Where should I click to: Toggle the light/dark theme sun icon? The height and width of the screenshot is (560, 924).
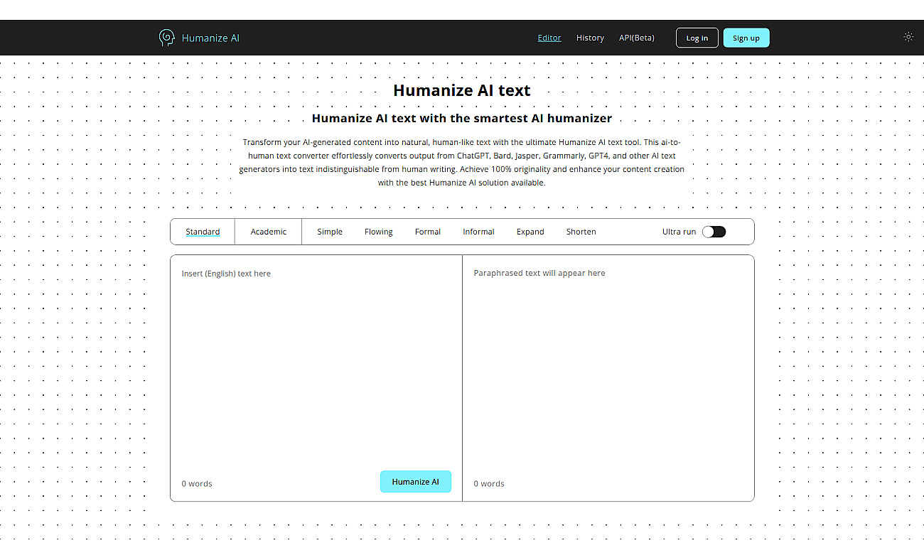coord(908,37)
